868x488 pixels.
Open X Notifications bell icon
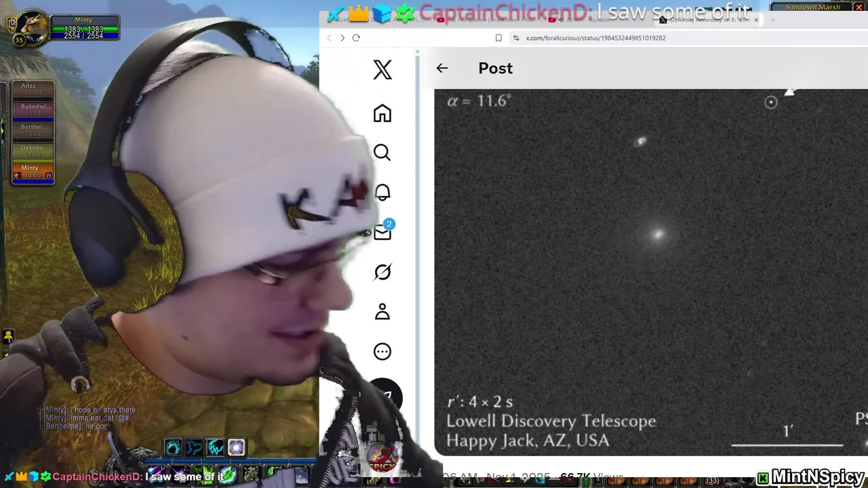[382, 192]
